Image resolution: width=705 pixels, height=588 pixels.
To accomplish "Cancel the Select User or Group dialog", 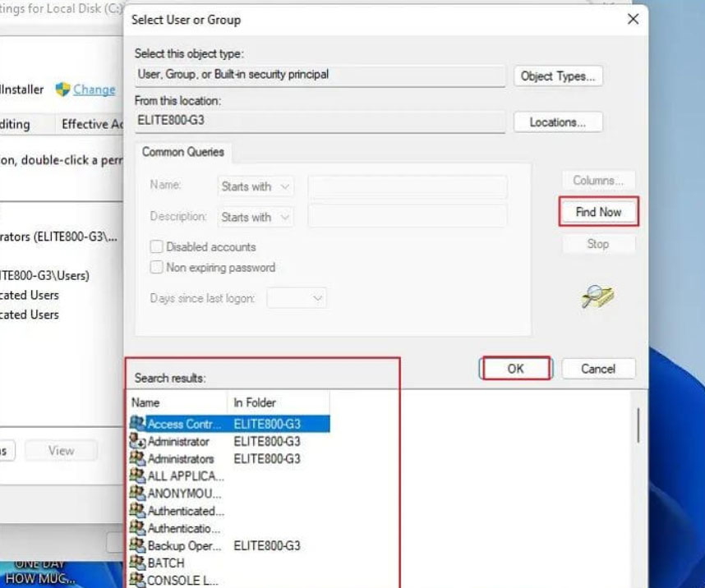I will click(598, 369).
